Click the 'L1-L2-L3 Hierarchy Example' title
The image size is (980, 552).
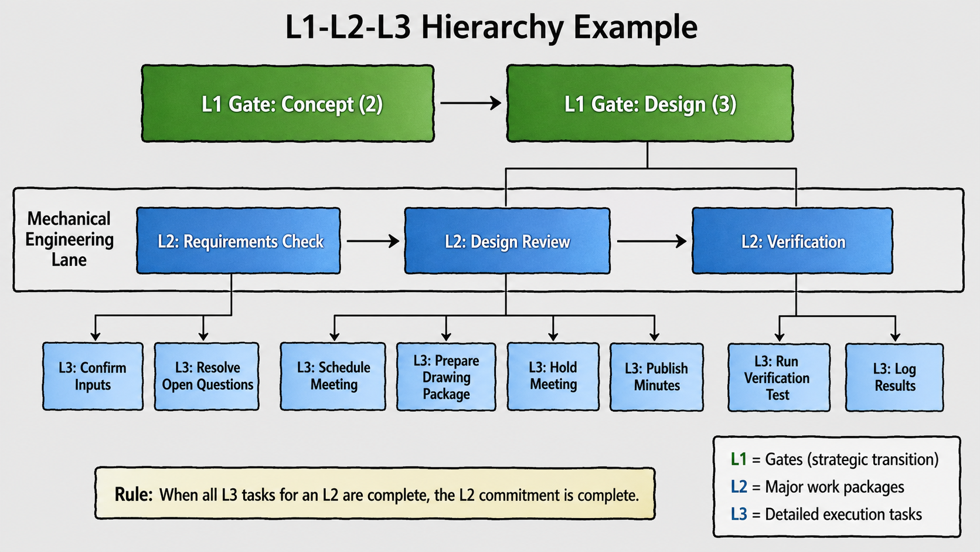491,28
